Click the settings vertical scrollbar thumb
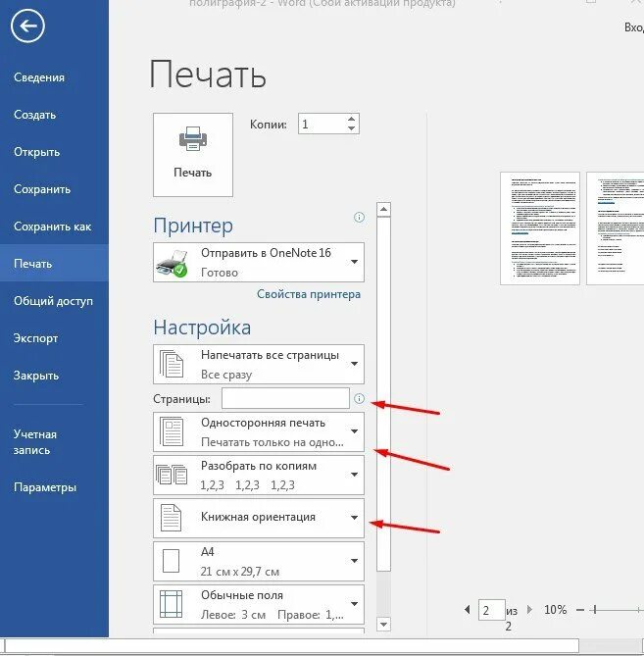This screenshot has height=656, width=644. point(383,393)
